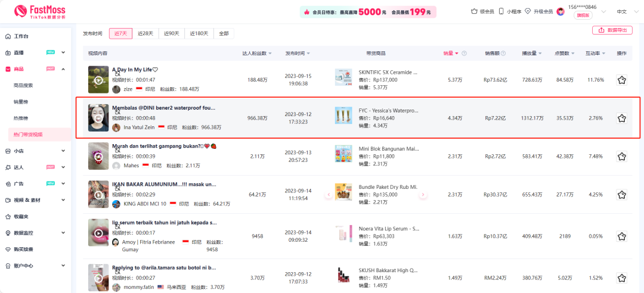Click the user avatar in header
644x293 pixels.
pos(561,11)
